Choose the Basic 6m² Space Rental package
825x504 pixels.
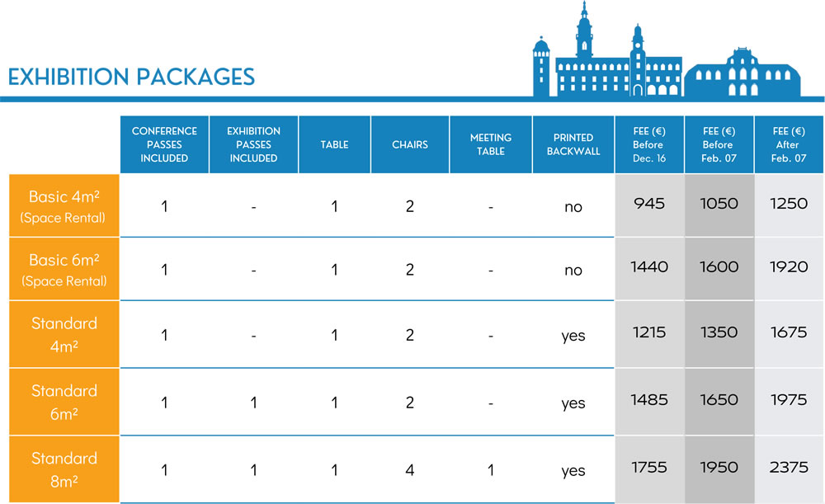coord(64,270)
